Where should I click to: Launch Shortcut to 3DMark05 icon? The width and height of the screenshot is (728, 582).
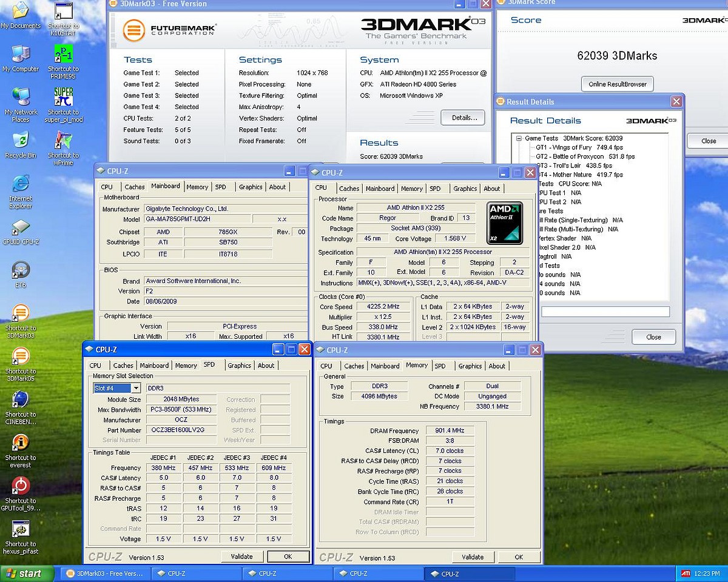coord(20,364)
